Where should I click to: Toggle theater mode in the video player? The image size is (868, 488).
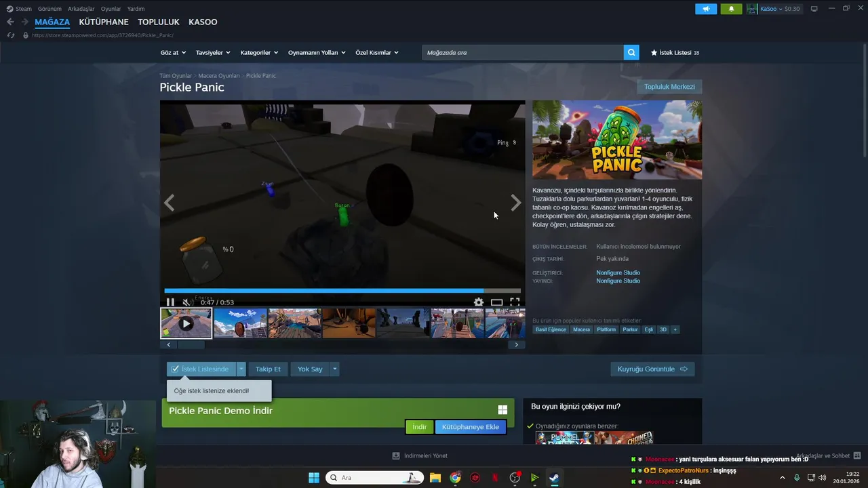click(496, 302)
